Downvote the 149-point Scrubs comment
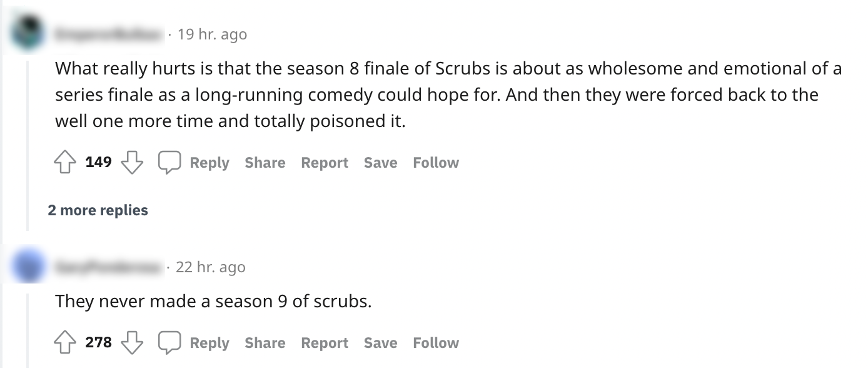Image resolution: width=868 pixels, height=368 pixels. tap(131, 163)
